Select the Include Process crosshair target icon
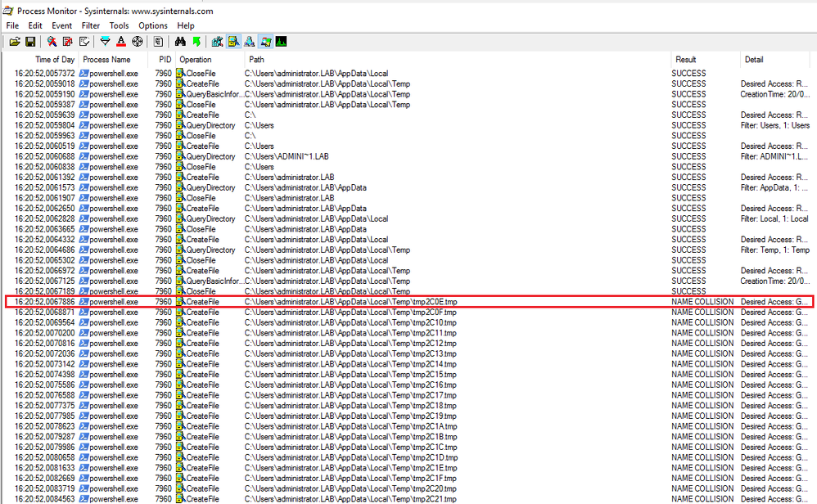Viewport: 817px width, 504px height. click(137, 42)
